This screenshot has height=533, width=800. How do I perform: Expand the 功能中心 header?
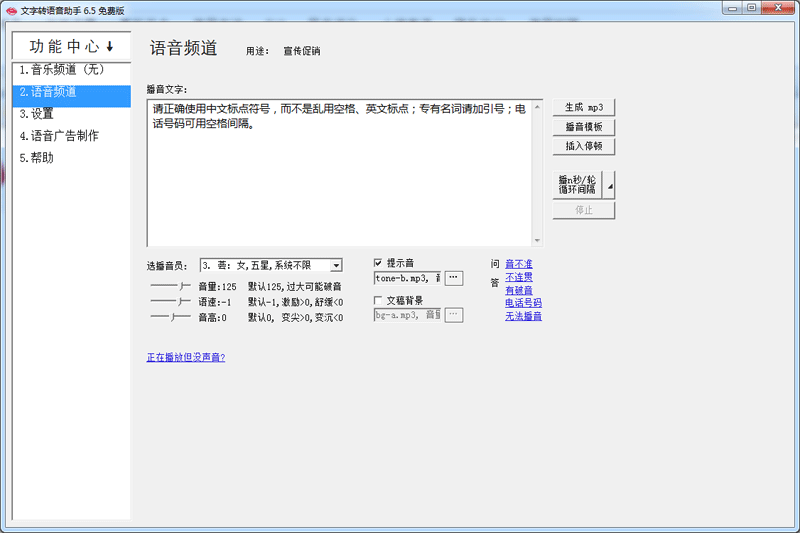tap(71, 46)
